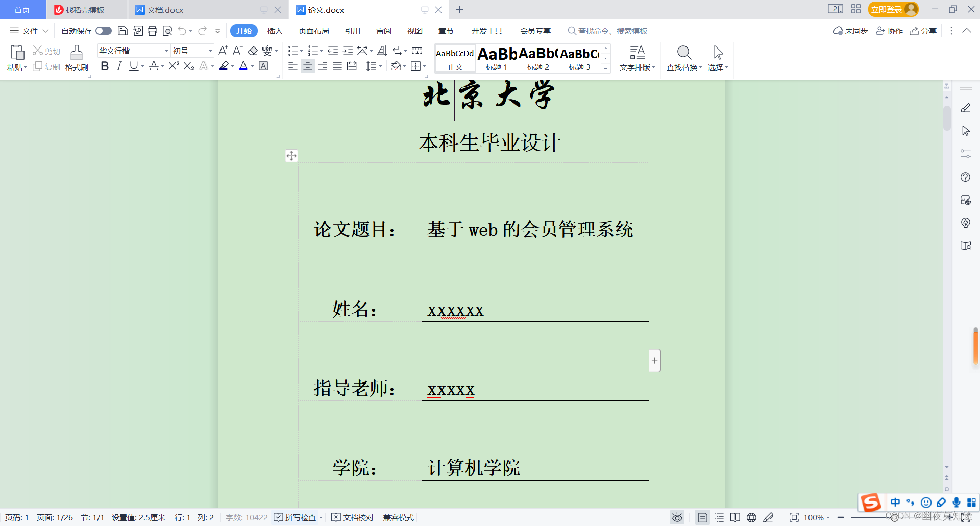The image size is (980, 526).
Task: Click the Undo arrow icon
Action: (182, 31)
